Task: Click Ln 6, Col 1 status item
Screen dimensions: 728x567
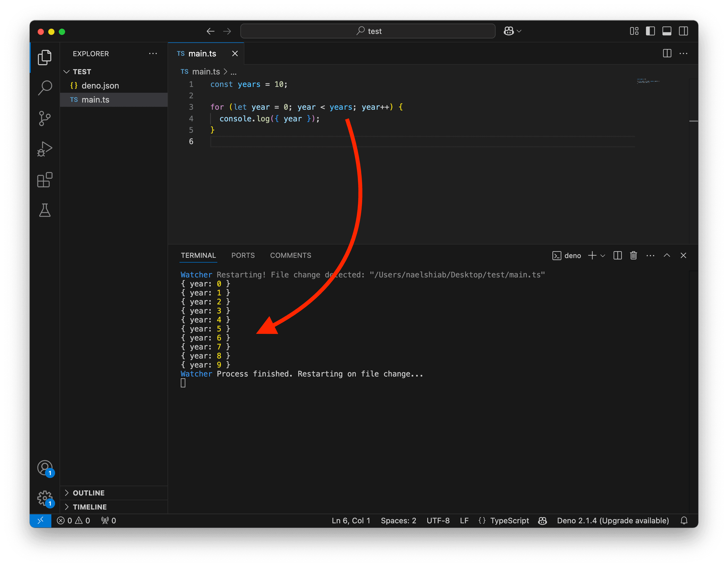Action: 351,521
